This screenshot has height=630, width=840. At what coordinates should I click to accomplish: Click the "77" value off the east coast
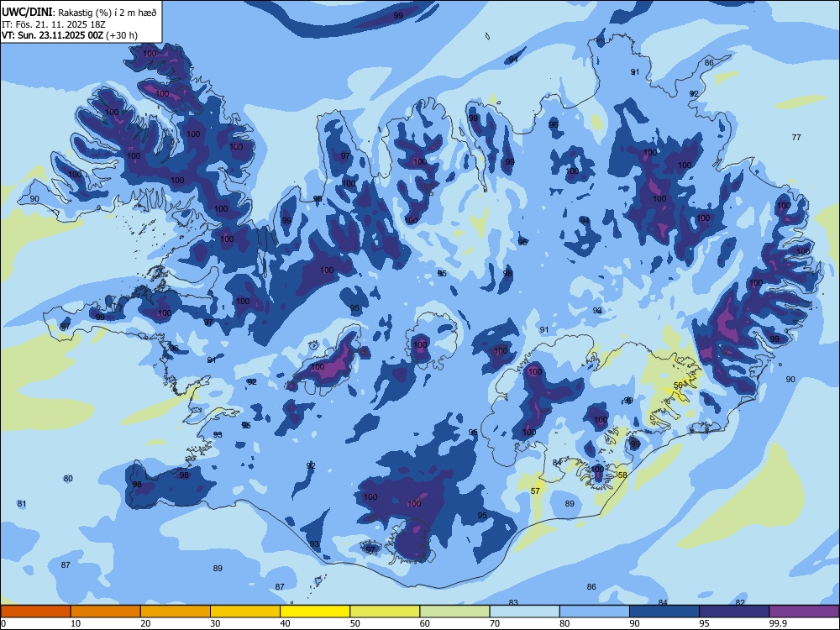pyautogui.click(x=796, y=137)
